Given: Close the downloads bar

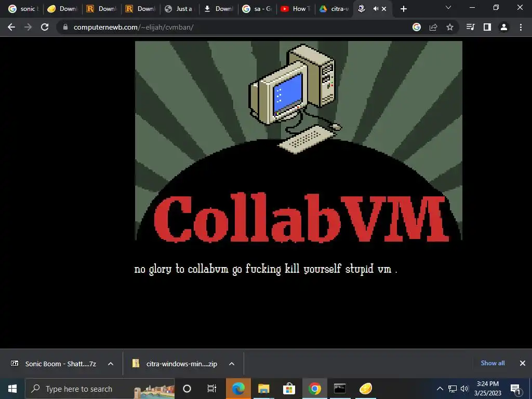Looking at the screenshot, I should (x=523, y=363).
